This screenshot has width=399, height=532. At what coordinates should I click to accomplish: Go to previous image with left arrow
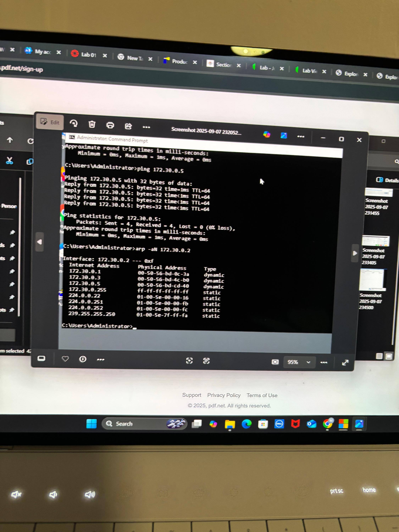(x=40, y=242)
